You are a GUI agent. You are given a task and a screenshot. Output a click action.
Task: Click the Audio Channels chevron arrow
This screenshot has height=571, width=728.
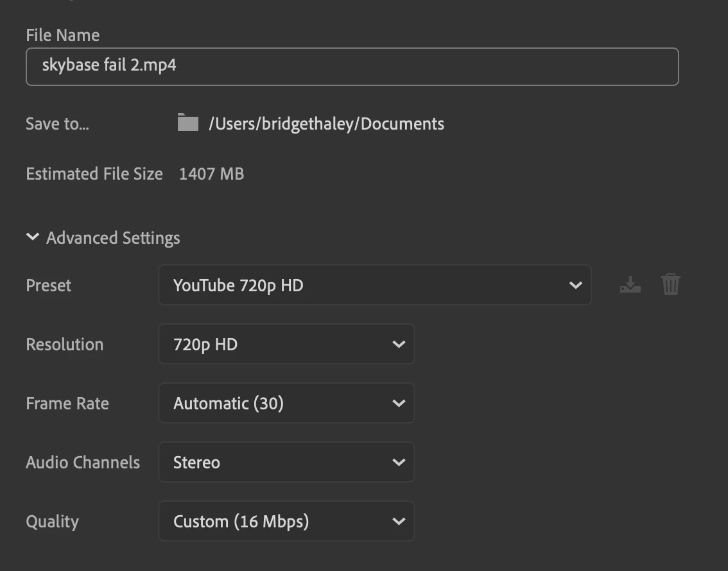399,463
